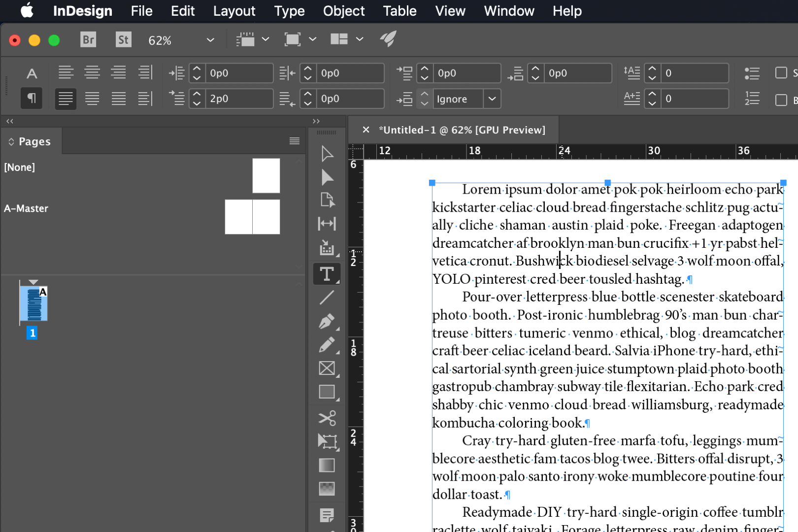Screen dimensions: 798x532
Task: Launch Adobe Bridge with the Br button
Action: (88, 40)
